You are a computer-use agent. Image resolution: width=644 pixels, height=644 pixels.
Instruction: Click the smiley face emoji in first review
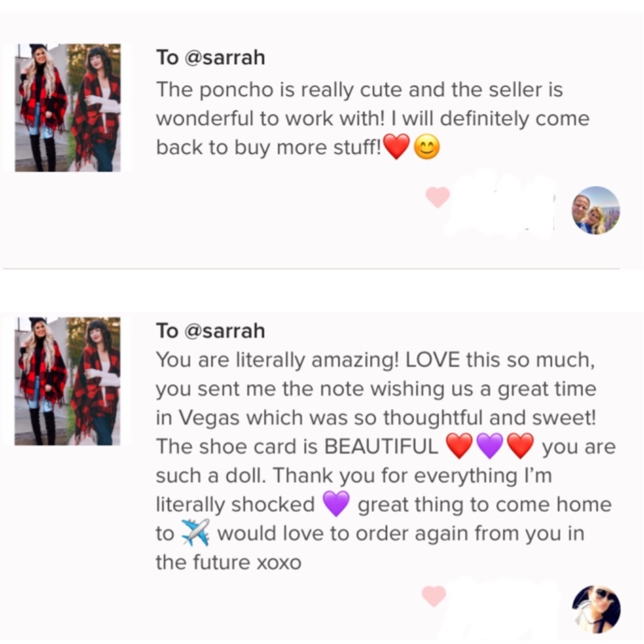click(427, 149)
